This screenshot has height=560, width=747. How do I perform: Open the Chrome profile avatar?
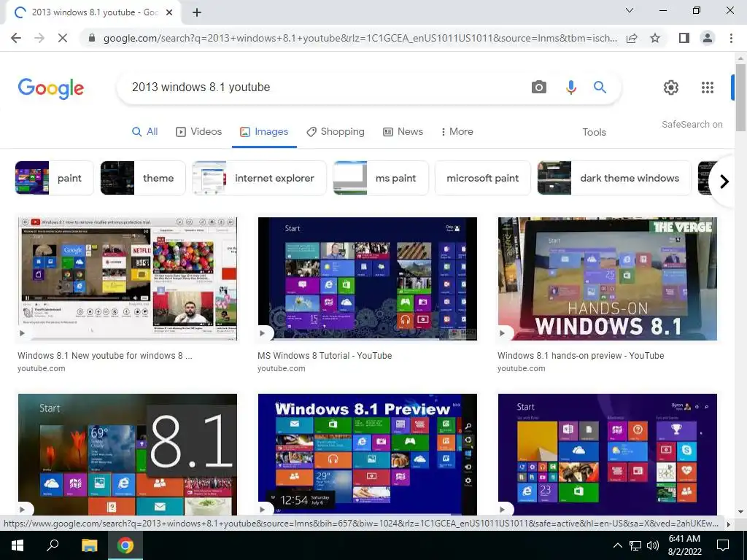(x=708, y=38)
